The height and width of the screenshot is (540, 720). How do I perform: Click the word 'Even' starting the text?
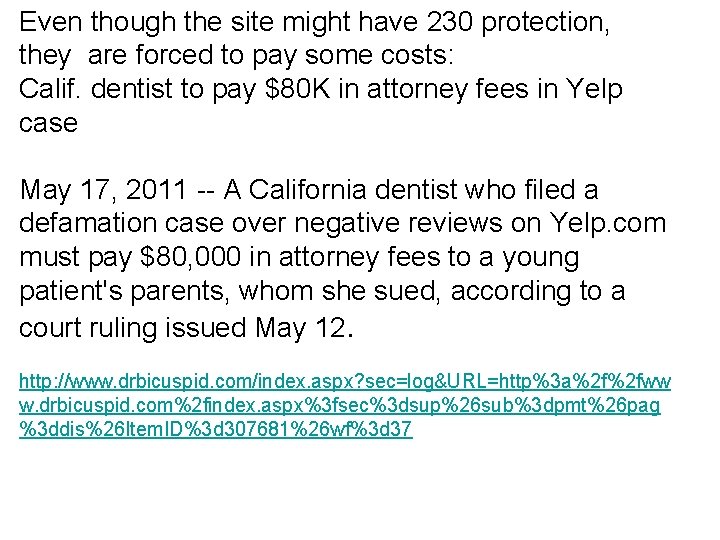tap(51, 22)
